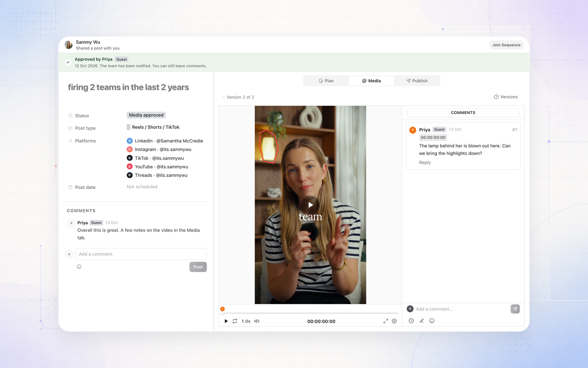This screenshot has height=368, width=588.
Task: Click Sammy Wu's profile avatar
Action: [69, 45]
